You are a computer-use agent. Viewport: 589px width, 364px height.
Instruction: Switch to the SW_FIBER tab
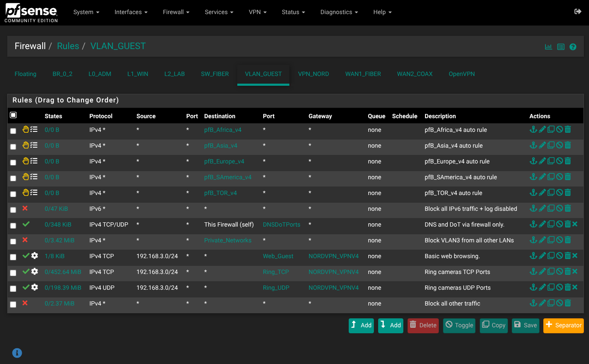[215, 74]
